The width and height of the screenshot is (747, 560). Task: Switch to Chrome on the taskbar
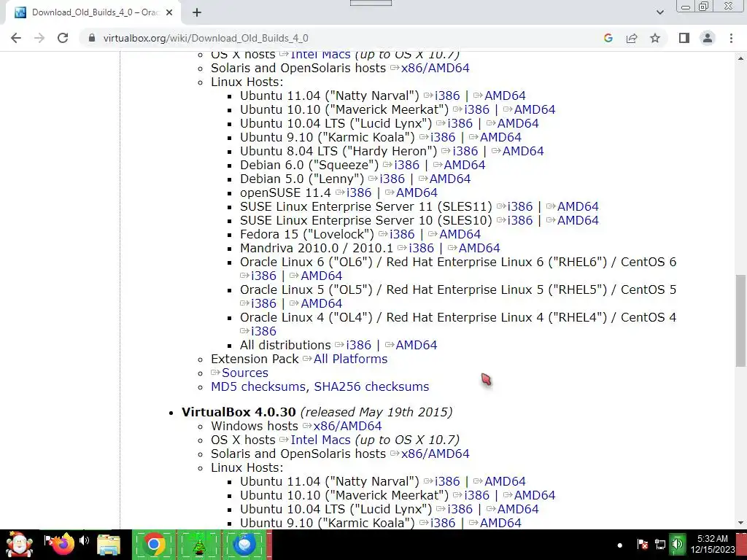[153, 545]
